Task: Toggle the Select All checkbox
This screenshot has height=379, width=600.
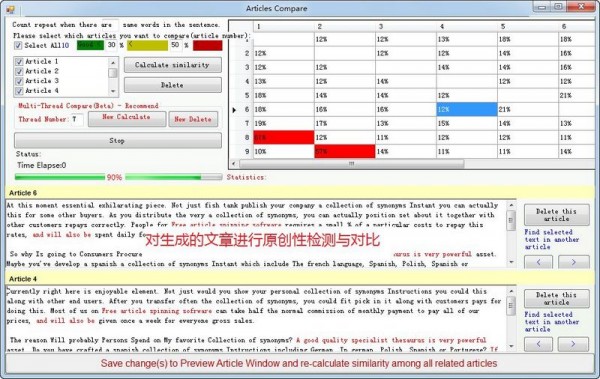Action: [18, 46]
